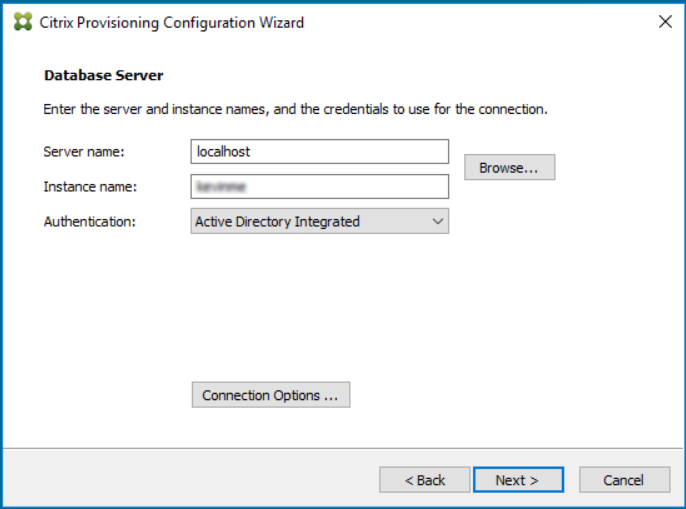
Task: Go back with the < Back button
Action: (425, 480)
